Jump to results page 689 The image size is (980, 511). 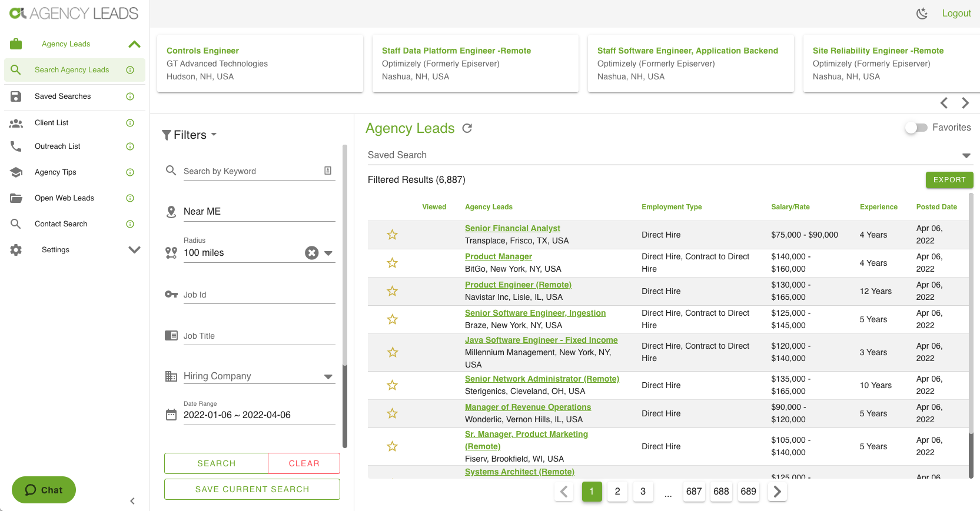pos(749,492)
